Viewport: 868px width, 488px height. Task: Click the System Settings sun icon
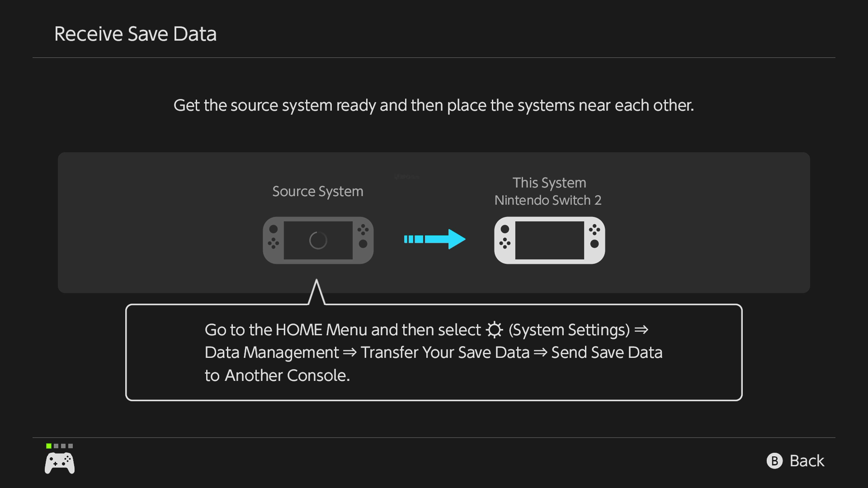pyautogui.click(x=494, y=330)
